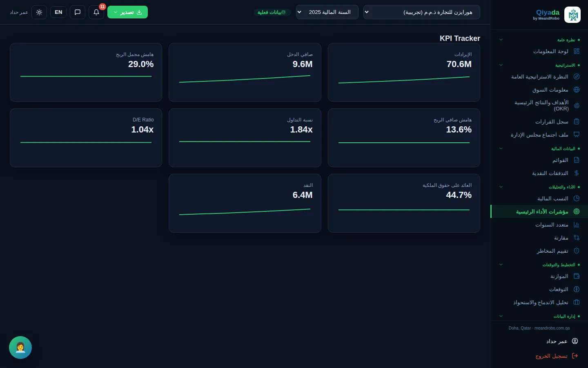Click the document icon for القوائم
588x368 pixels.
click(577, 160)
